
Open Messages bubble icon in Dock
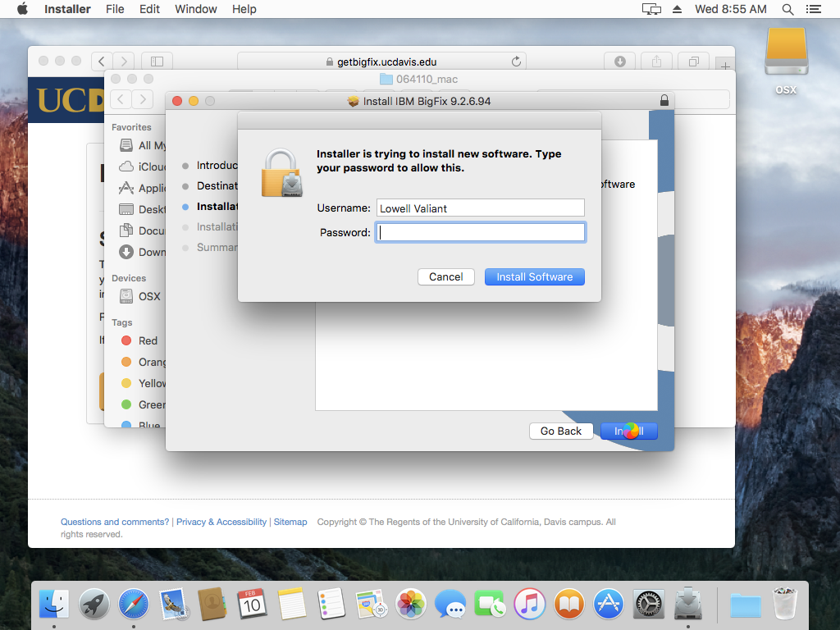[x=450, y=604]
